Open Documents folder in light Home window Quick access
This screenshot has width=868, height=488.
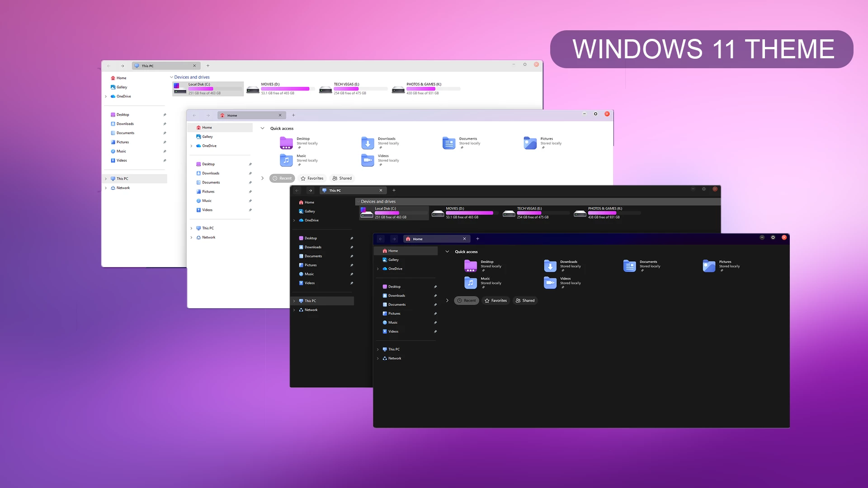462,143
